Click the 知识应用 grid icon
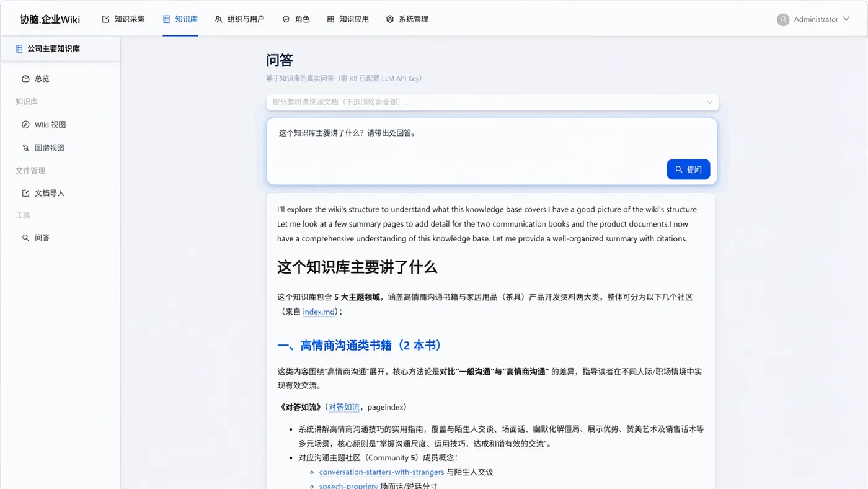 tap(330, 19)
